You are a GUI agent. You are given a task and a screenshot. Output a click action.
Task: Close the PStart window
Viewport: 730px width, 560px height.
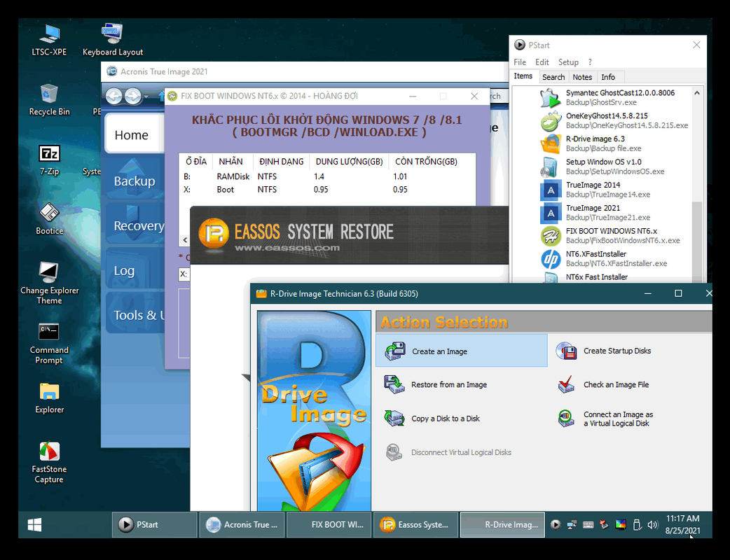click(x=696, y=45)
